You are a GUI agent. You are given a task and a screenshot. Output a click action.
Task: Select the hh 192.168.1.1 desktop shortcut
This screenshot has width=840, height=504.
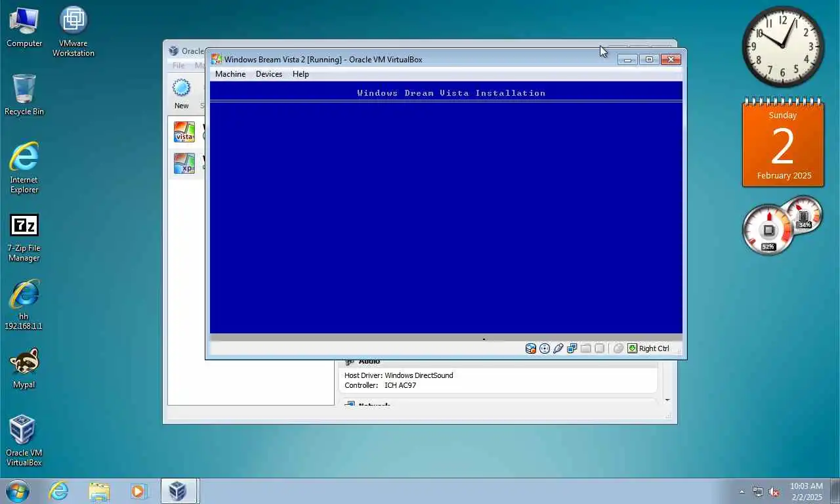click(24, 304)
